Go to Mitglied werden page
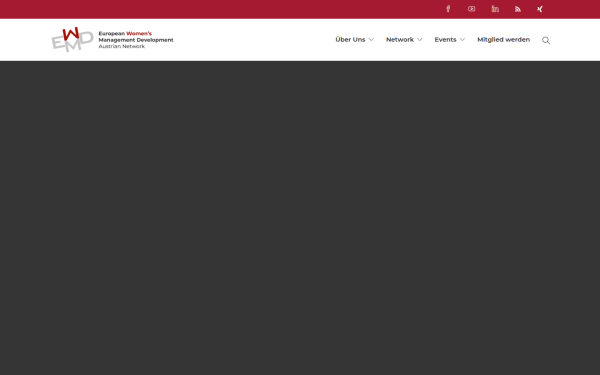 click(x=504, y=39)
